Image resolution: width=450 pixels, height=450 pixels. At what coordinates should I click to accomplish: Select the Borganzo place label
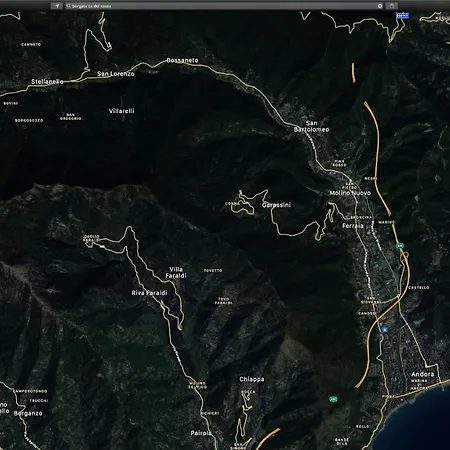(28, 413)
